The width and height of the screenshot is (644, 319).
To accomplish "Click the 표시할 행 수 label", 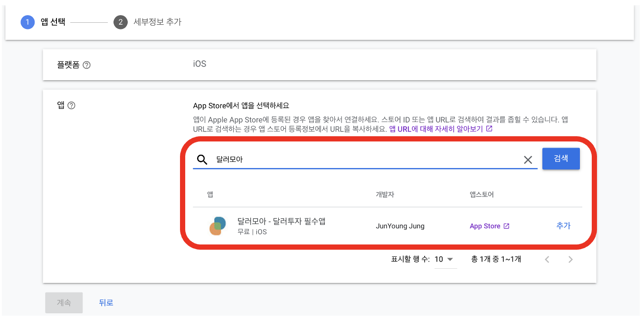I will pyautogui.click(x=410, y=259).
